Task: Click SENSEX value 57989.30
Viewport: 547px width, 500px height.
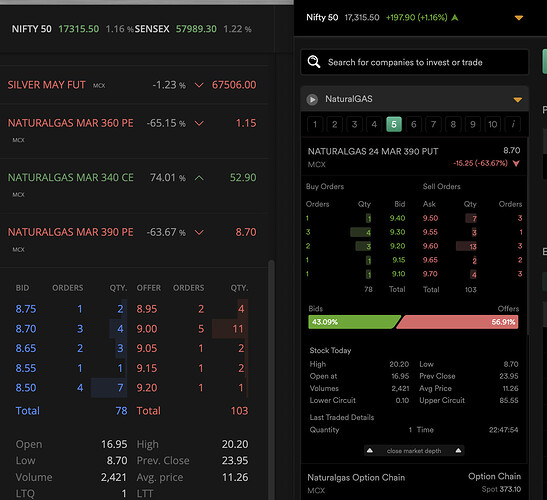Action: [x=196, y=29]
